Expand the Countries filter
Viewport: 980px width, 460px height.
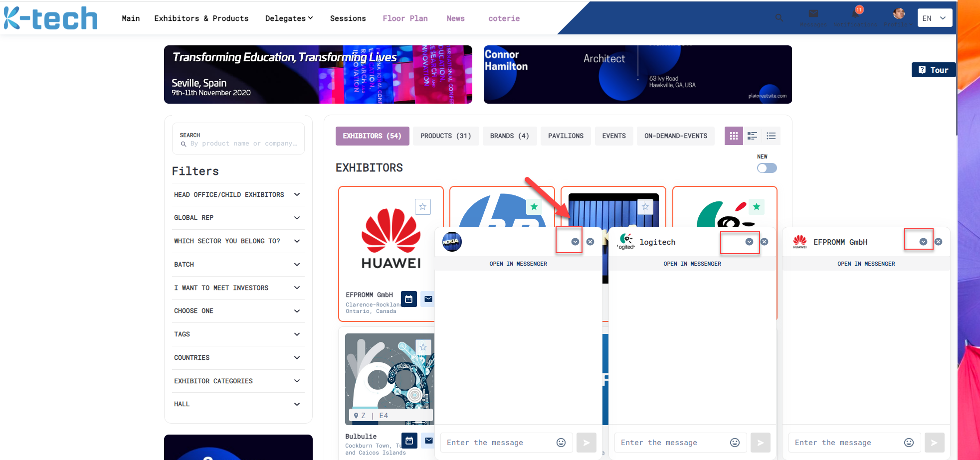click(237, 358)
